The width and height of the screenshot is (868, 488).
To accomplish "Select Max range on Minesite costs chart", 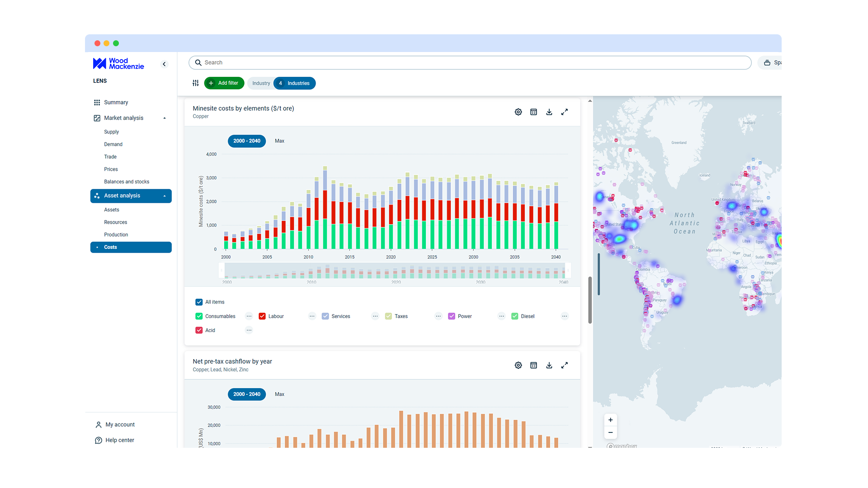I will [x=279, y=141].
